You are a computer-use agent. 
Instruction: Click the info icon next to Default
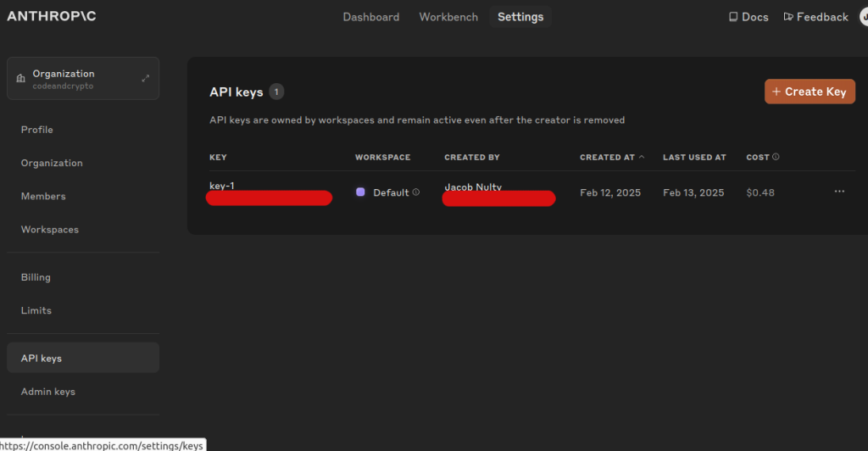point(415,192)
